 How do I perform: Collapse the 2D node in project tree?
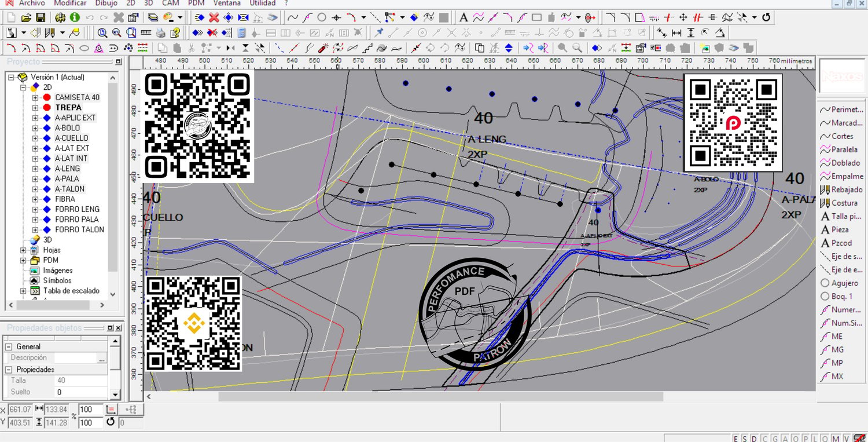24,87
